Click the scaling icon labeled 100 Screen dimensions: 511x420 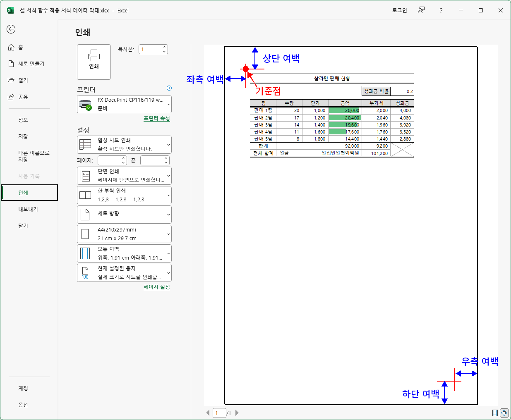tap(85, 273)
